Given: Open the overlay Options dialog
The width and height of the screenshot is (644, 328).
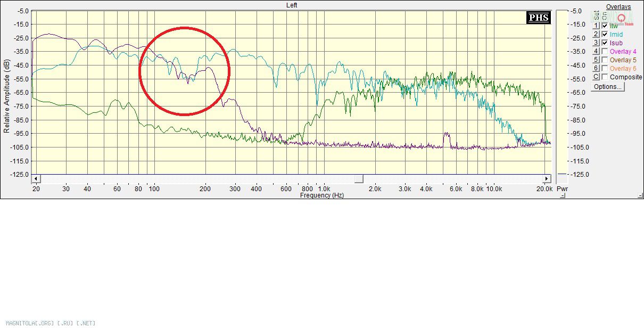Looking at the screenshot, I should [x=607, y=86].
